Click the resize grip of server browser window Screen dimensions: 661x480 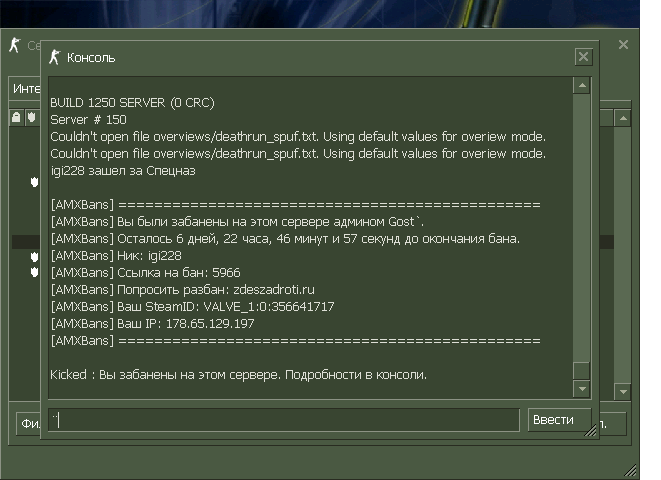click(631, 470)
